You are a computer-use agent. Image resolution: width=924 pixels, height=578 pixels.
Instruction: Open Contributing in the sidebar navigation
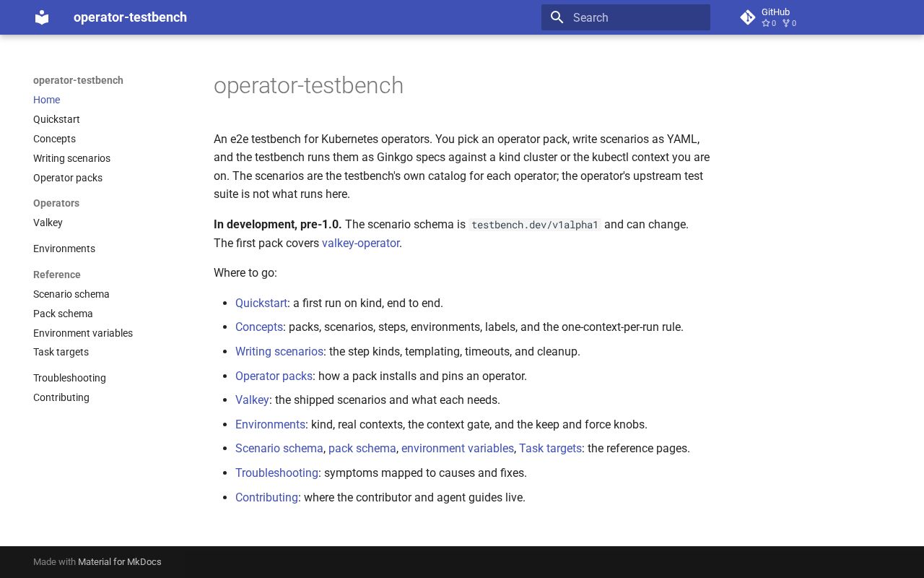61,397
